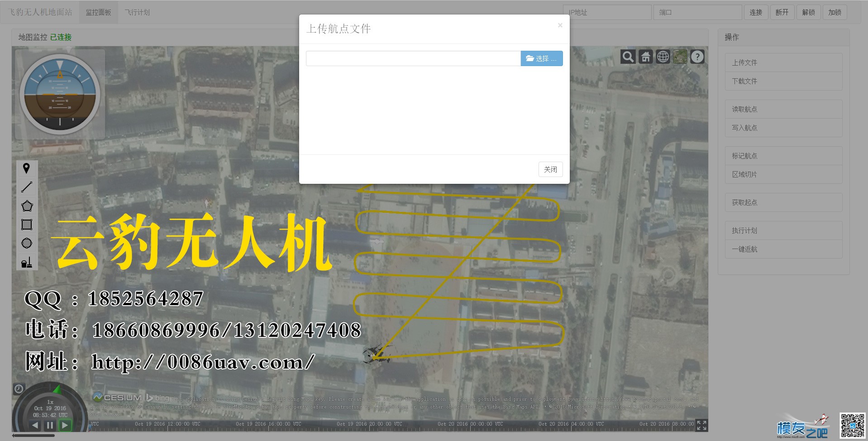Click the attitude indicator instrument
Screen dimensions: 868x441
tap(60, 94)
